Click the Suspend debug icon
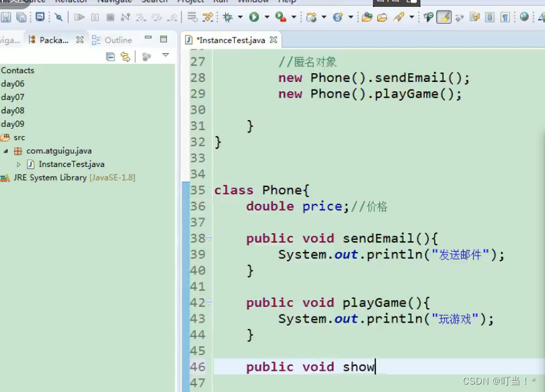 click(95, 17)
